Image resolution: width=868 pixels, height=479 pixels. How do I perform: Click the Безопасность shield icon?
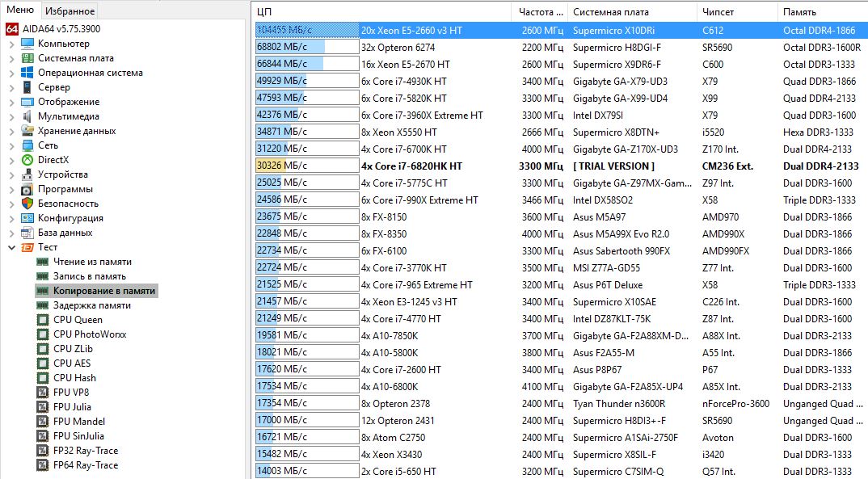(27, 204)
